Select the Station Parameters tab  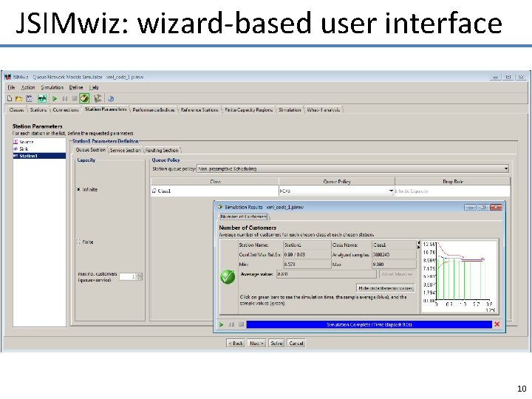click(106, 109)
